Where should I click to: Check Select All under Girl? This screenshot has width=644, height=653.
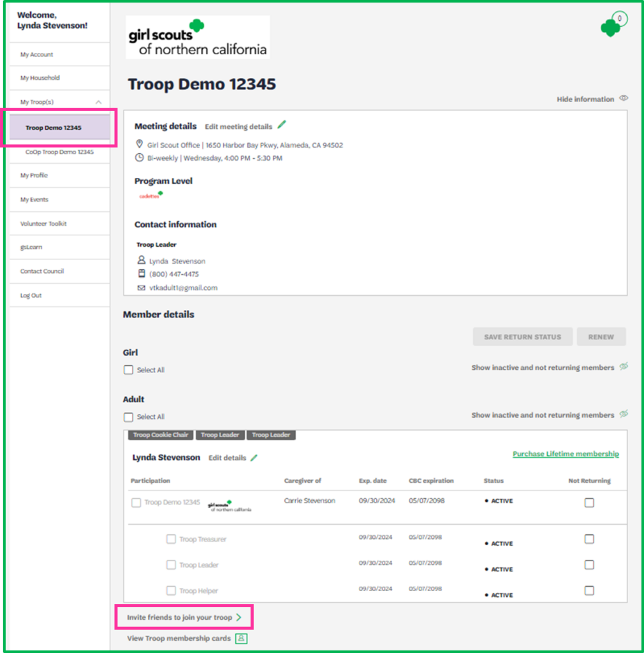[x=128, y=370]
